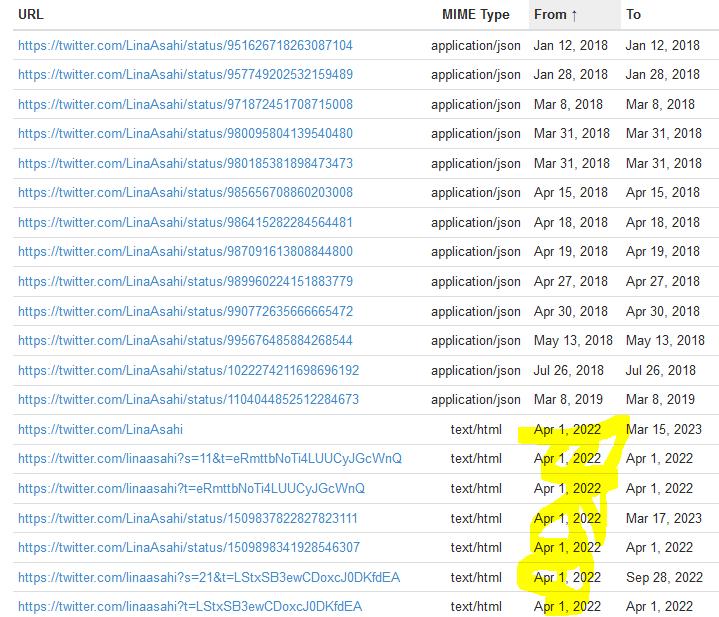
Task: Open status link ending 957749202532159489
Action: pyautogui.click(x=185, y=74)
